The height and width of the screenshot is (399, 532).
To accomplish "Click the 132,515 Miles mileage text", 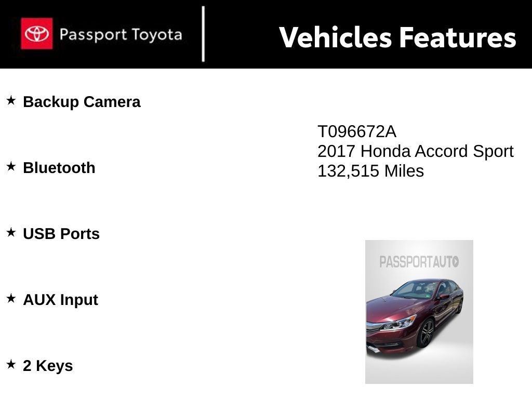I will point(370,171).
